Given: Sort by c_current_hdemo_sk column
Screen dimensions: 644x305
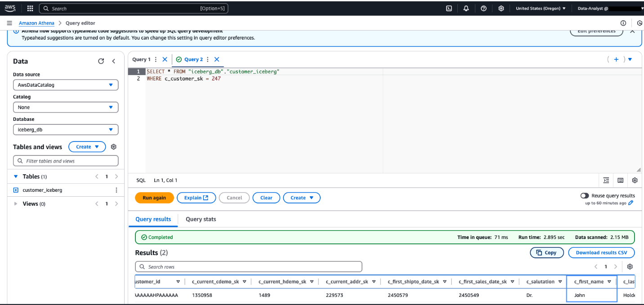Looking at the screenshot, I should [312, 282].
